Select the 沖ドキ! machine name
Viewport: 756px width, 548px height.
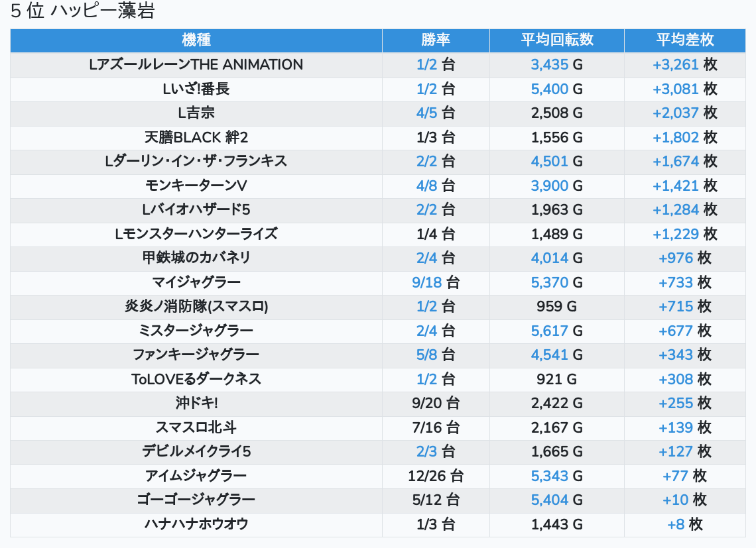pos(196,404)
